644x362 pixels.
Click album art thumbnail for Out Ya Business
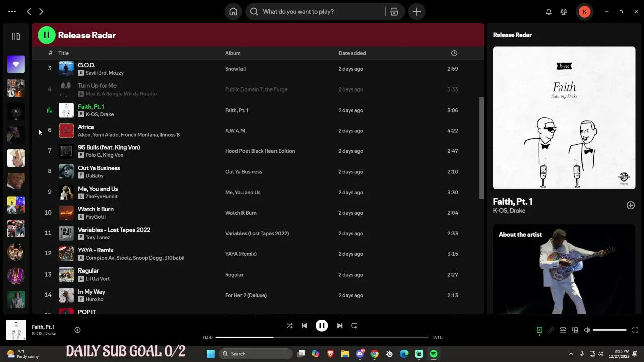coord(66,172)
